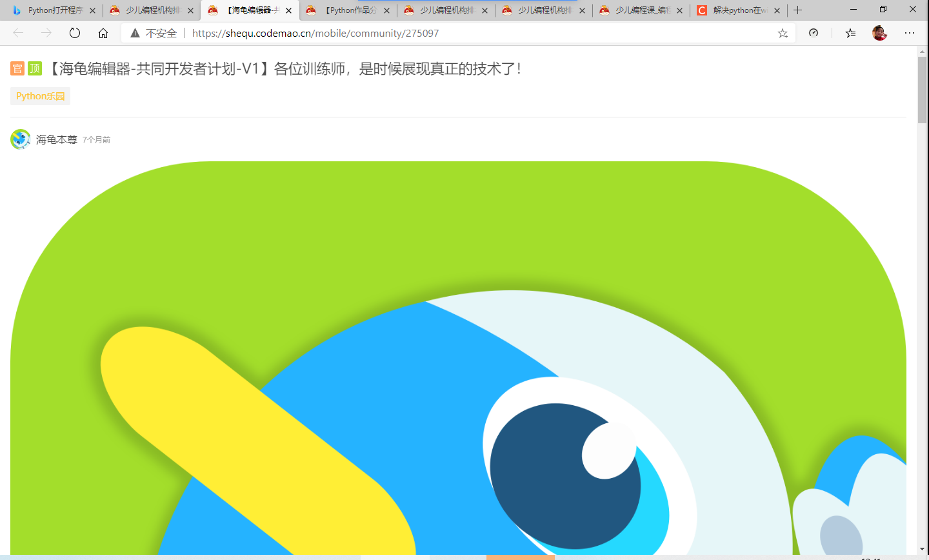Open a new browser tab
The height and width of the screenshot is (560, 929).
(x=798, y=10)
